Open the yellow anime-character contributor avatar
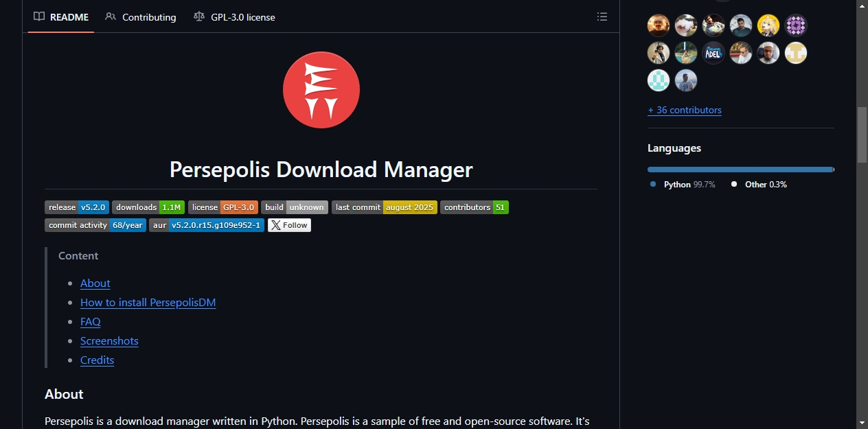Image resolution: width=868 pixels, height=429 pixels. click(768, 25)
